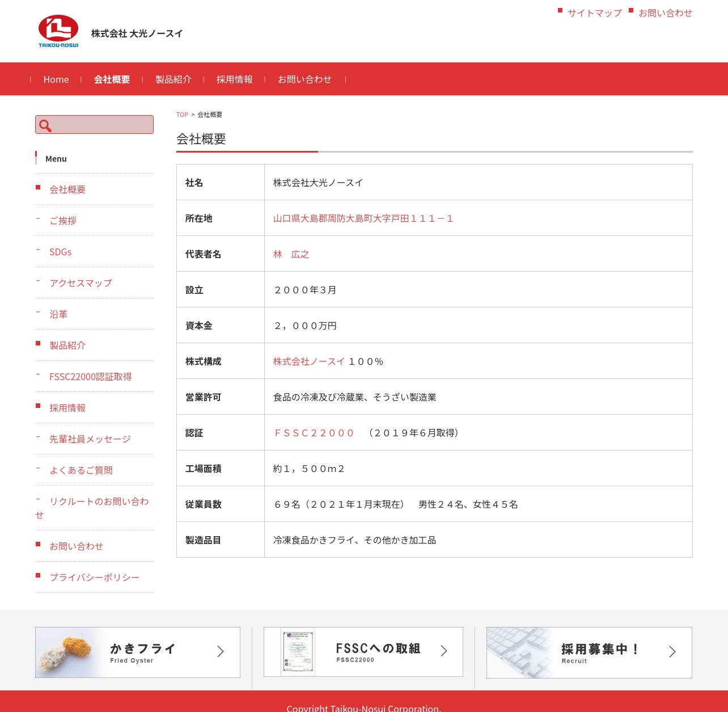Screen dimensions: 728x712
Task: Go to TOP in the breadcrumb
Action: pyautogui.click(x=182, y=115)
